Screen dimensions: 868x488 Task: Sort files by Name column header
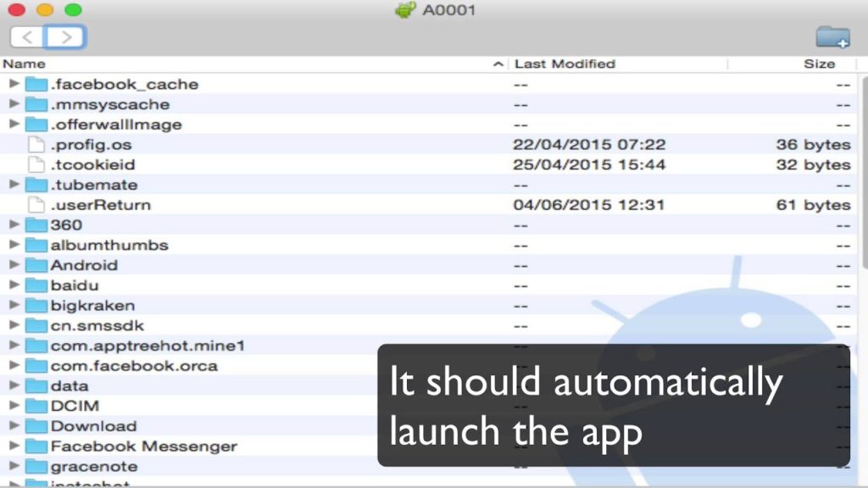pos(24,64)
